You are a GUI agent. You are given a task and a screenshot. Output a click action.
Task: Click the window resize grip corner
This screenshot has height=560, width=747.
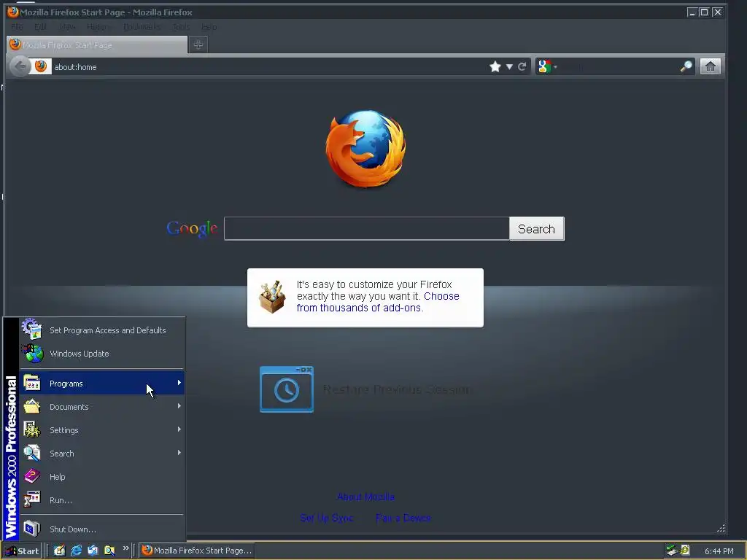coord(721,528)
